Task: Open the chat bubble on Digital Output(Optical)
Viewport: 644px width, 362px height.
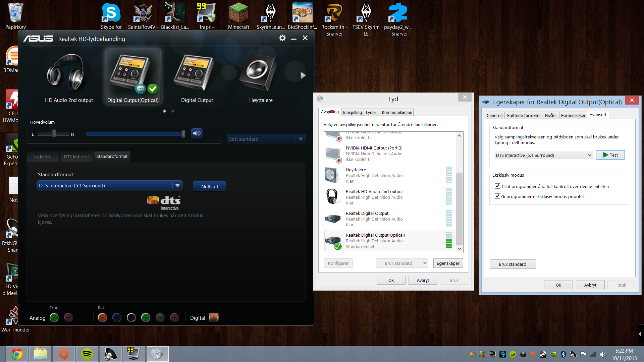Action: 141,89
